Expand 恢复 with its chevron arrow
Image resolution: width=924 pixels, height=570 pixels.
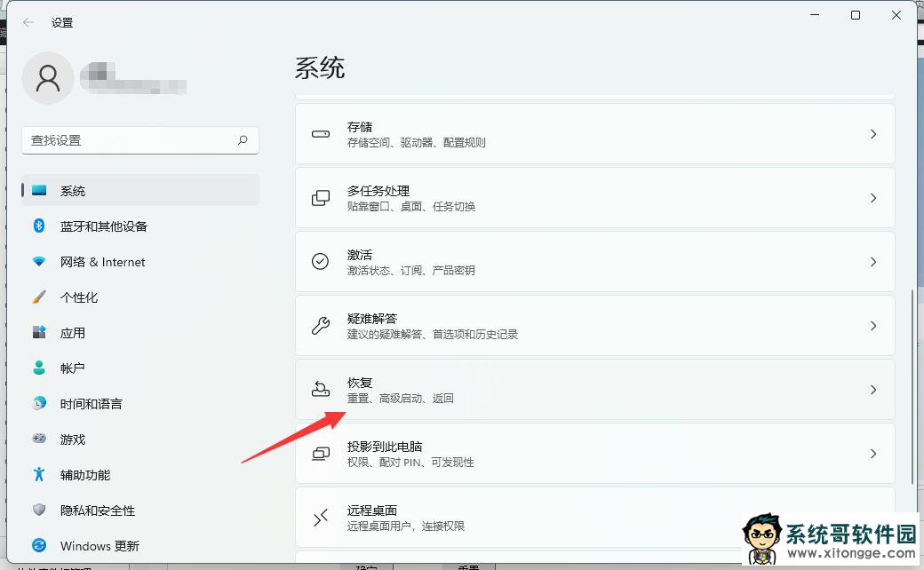[x=873, y=389]
